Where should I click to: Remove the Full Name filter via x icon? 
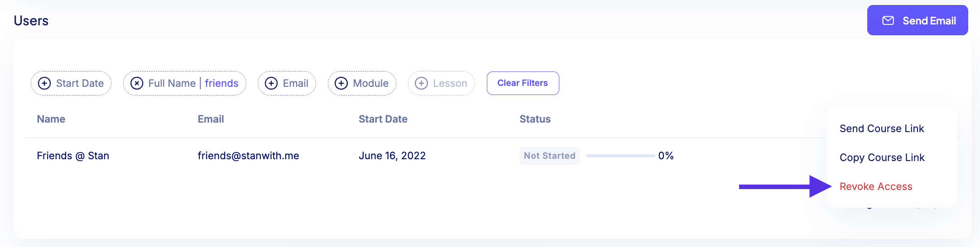[137, 83]
